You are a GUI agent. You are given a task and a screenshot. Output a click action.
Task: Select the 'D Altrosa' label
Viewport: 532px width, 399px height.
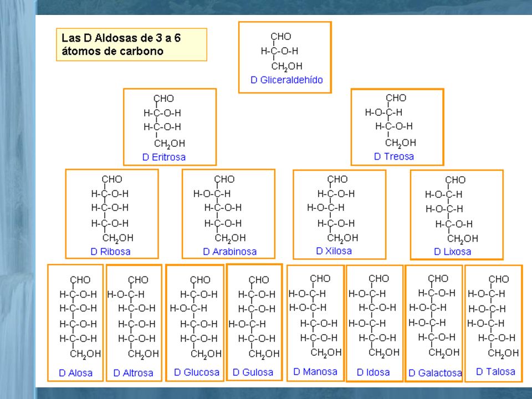[x=133, y=373]
